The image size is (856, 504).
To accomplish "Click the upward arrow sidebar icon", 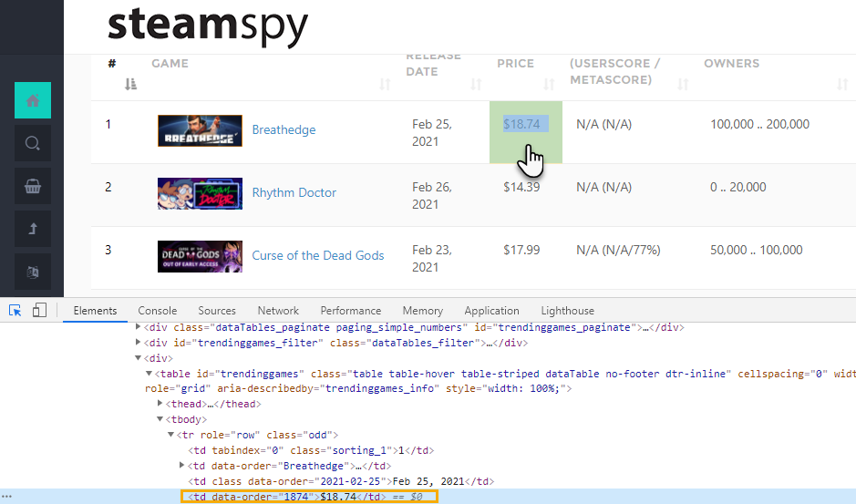I will point(33,229).
